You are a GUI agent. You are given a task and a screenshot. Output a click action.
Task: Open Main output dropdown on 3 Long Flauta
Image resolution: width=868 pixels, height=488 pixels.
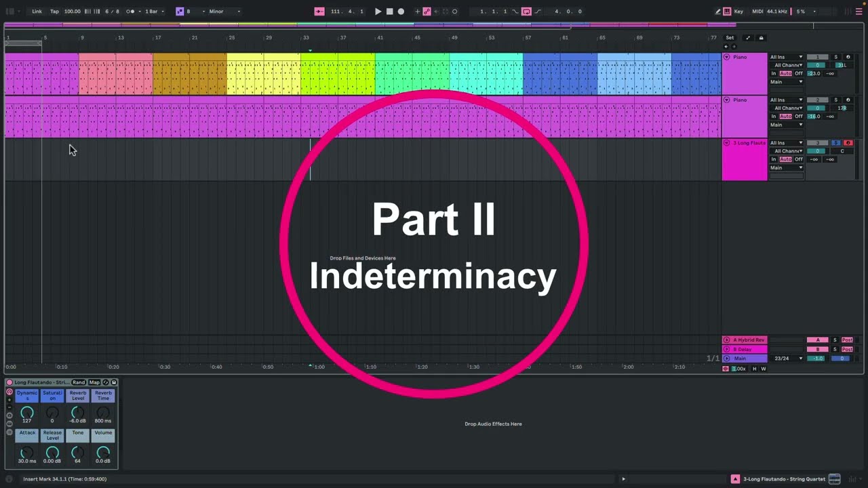pyautogui.click(x=787, y=167)
